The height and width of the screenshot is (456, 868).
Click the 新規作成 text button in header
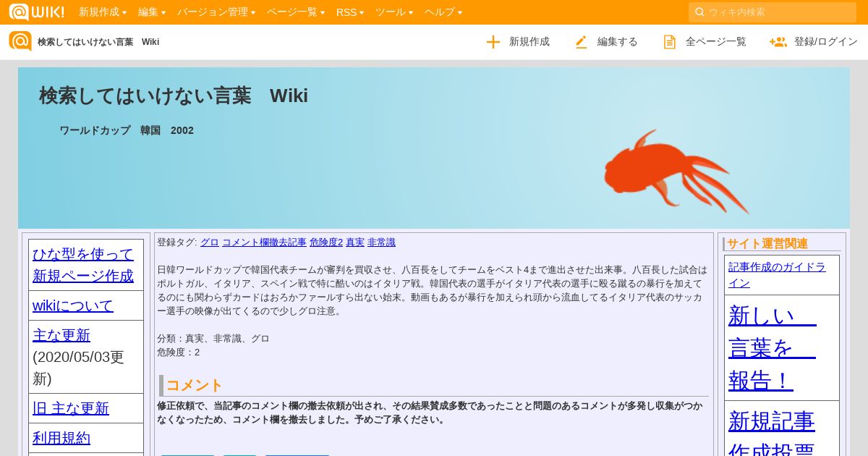[529, 42]
